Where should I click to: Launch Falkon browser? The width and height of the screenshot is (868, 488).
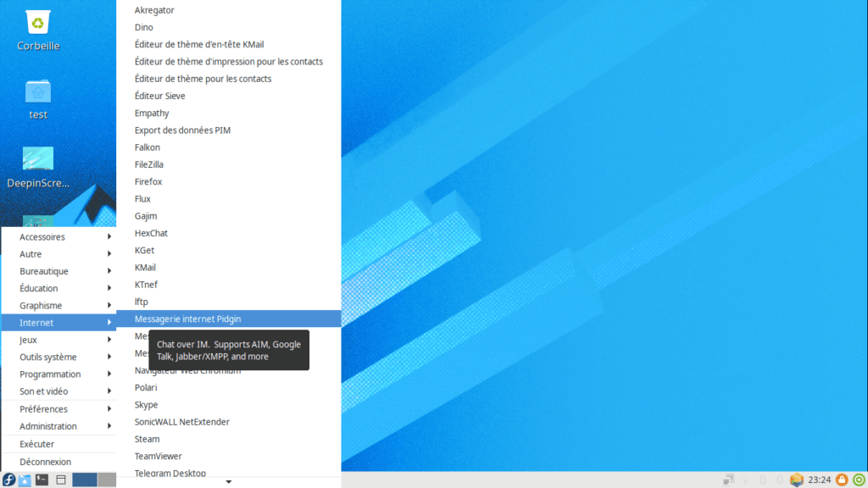click(x=229, y=147)
